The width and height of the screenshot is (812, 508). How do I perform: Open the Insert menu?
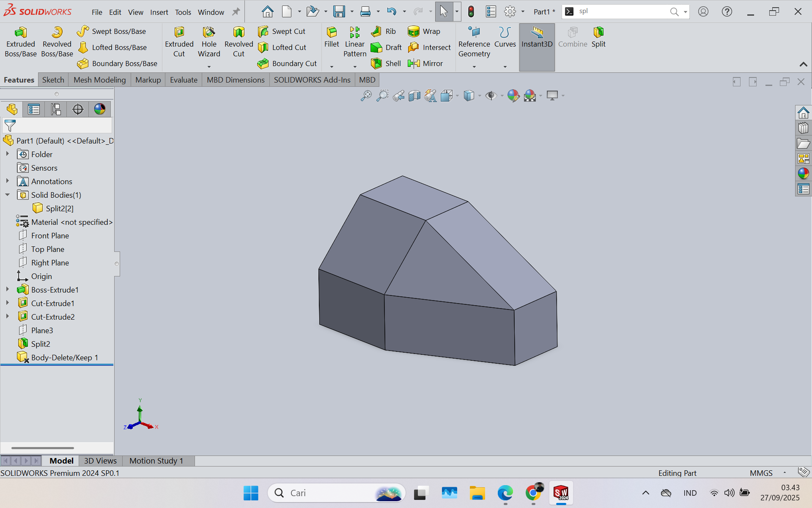point(159,12)
